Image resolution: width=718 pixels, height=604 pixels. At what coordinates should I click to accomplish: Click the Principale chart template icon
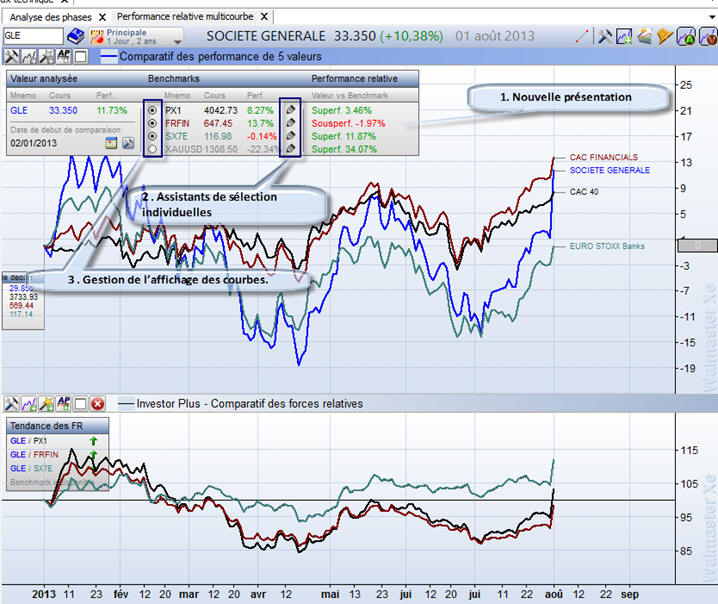coord(97,37)
